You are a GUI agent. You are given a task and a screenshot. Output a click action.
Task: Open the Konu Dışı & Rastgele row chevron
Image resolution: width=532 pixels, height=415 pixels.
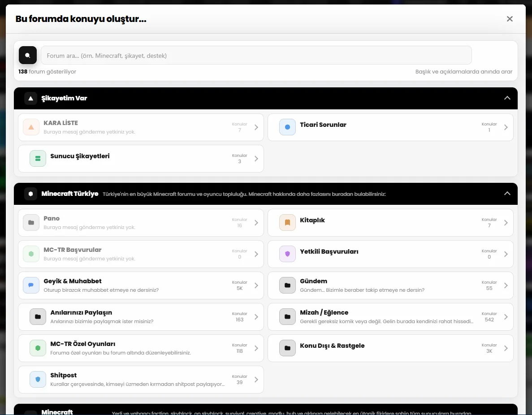click(x=506, y=348)
